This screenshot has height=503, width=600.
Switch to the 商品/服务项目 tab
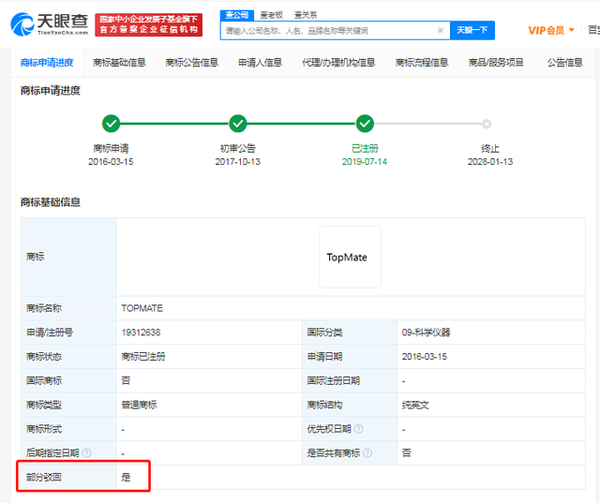pos(496,63)
